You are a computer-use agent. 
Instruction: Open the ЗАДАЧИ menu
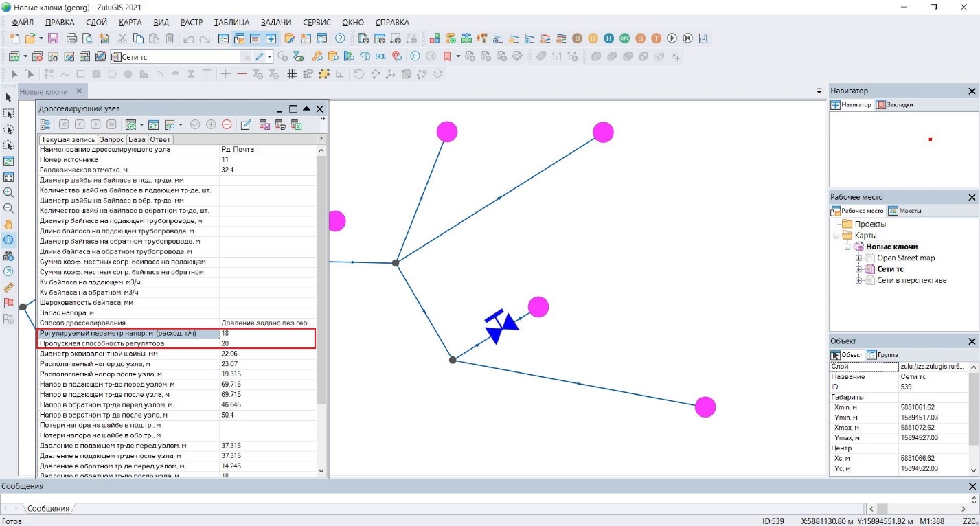(276, 22)
